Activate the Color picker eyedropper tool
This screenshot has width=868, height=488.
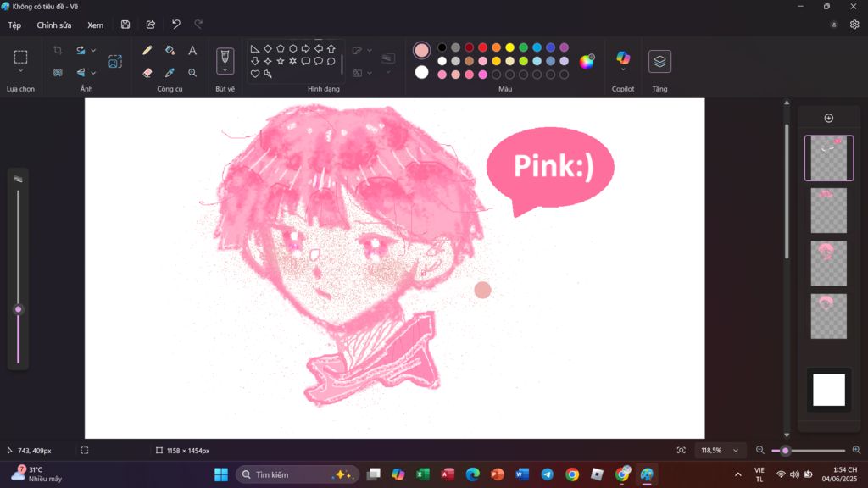click(x=170, y=73)
